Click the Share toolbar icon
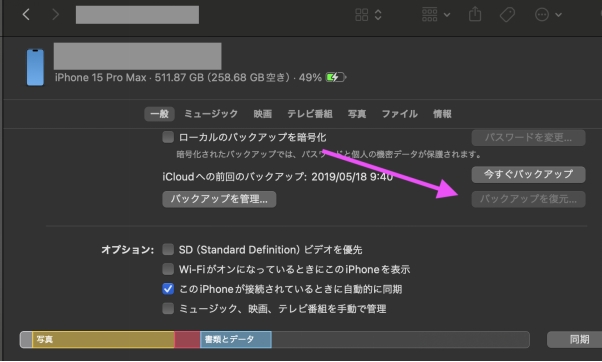Viewport: 602px width, 362px height. tap(475, 14)
